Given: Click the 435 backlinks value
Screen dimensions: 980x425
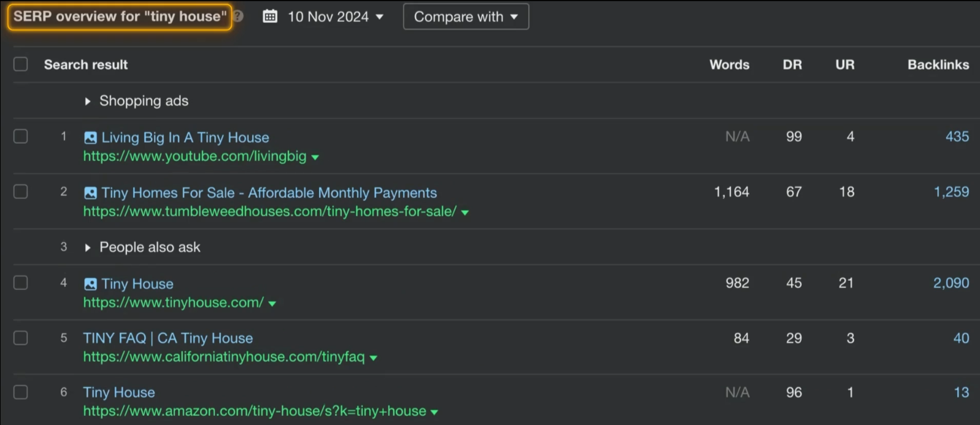Looking at the screenshot, I should 957,136.
